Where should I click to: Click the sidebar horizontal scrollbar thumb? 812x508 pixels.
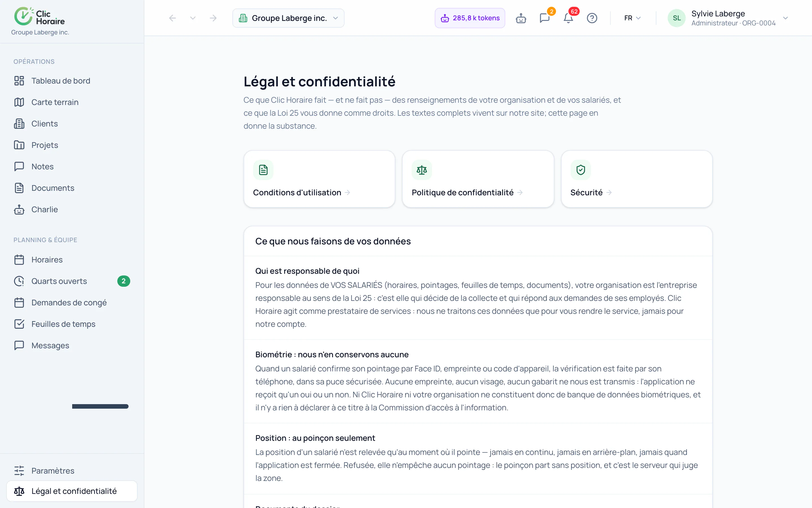click(100, 406)
